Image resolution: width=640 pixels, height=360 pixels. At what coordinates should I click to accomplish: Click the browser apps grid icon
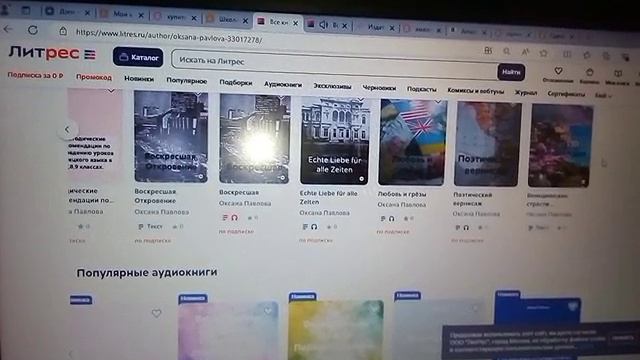[488, 51]
